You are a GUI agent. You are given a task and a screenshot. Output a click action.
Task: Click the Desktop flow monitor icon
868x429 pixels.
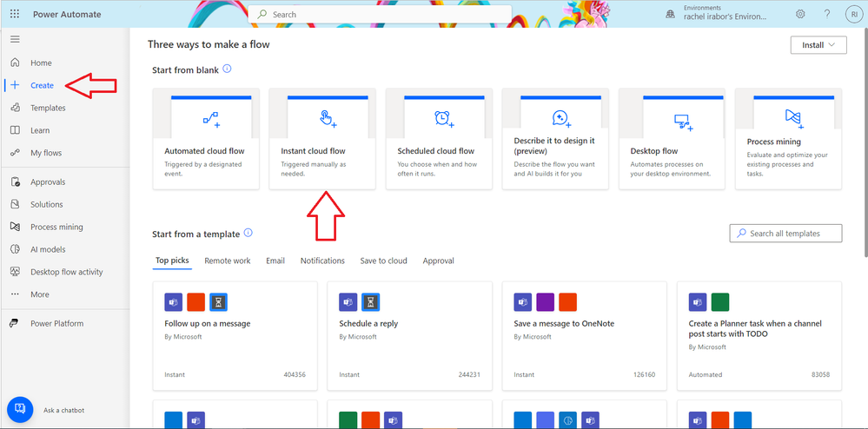[683, 122]
